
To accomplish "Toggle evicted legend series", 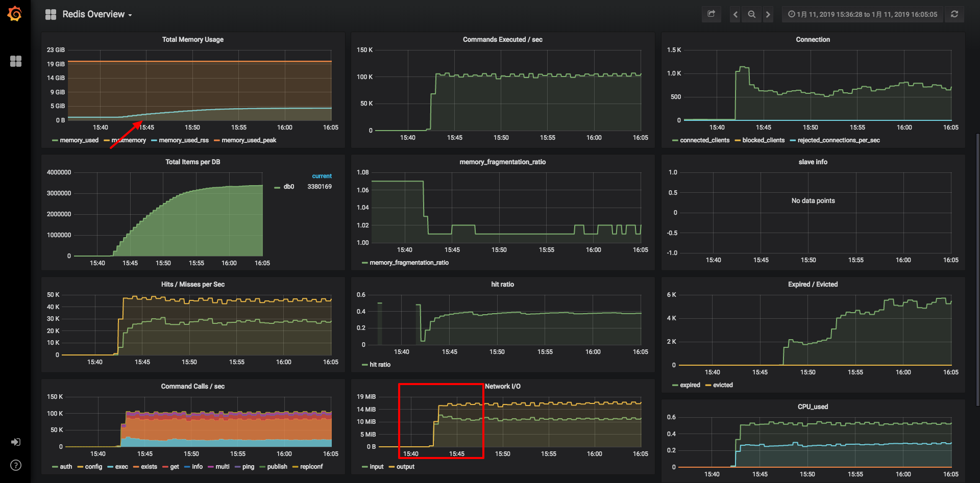I will click(723, 385).
